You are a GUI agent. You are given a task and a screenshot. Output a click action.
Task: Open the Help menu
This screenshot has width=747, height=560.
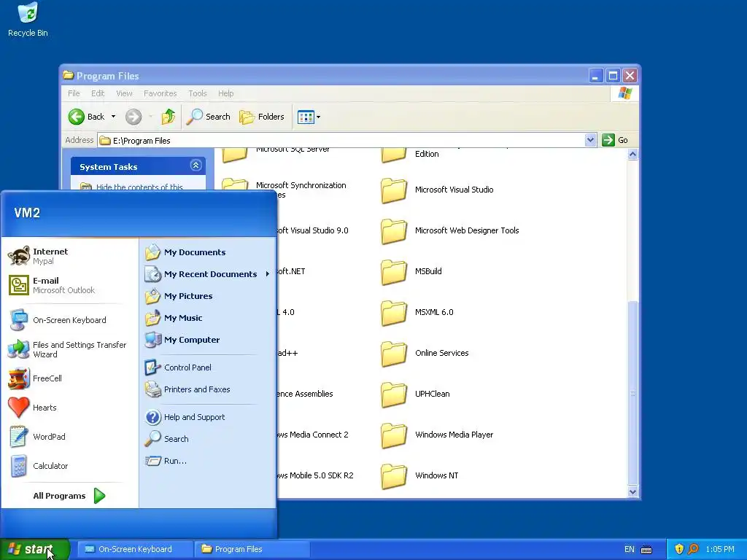(226, 93)
